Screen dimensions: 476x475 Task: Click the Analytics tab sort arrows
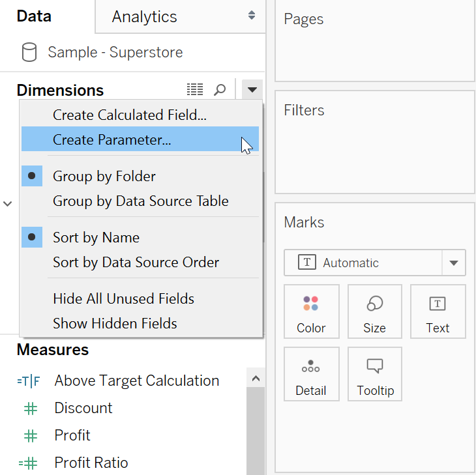252,16
